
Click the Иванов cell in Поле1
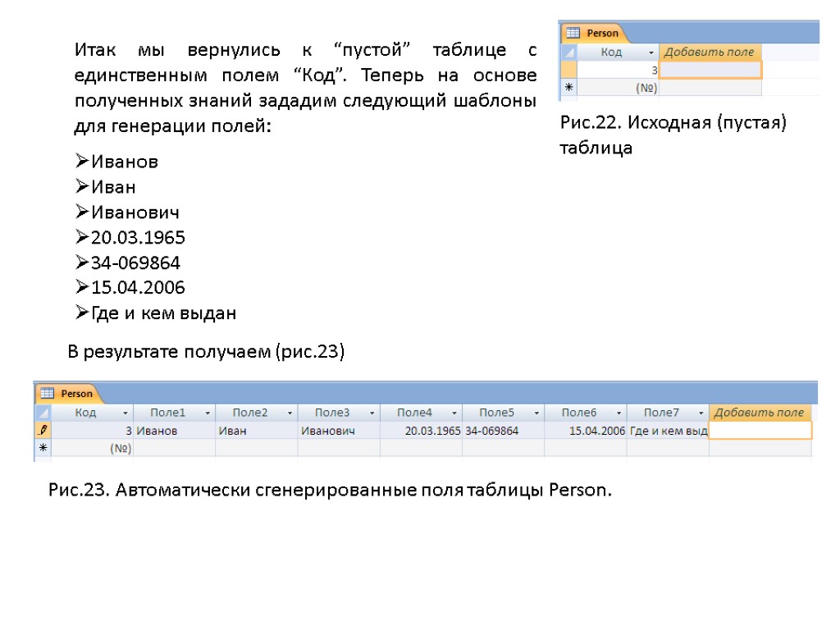coord(174,431)
